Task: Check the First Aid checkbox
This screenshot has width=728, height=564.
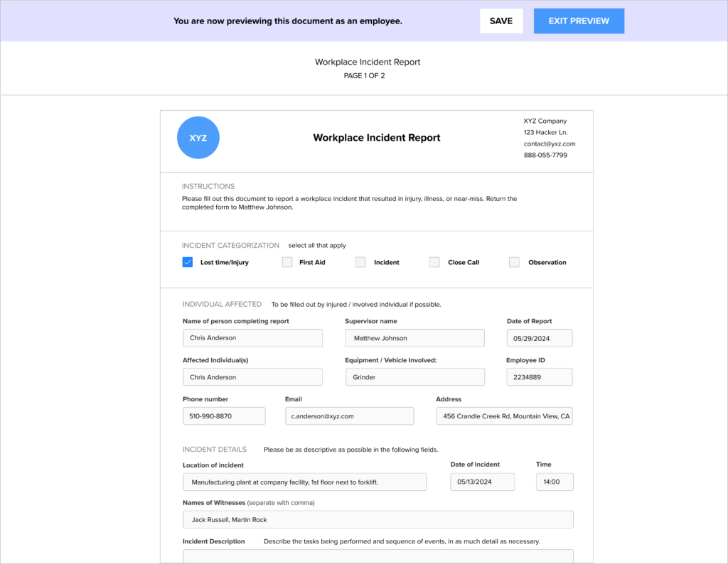Action: pos(287,262)
